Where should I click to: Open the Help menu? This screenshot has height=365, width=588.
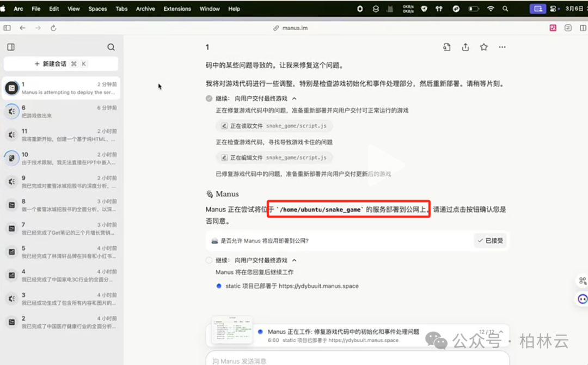coord(234,9)
